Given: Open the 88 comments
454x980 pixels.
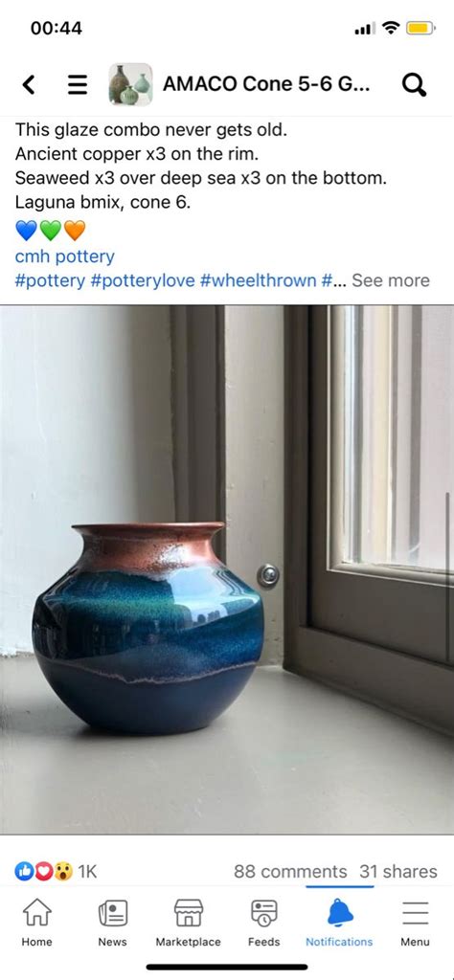Looking at the screenshot, I should point(290,871).
